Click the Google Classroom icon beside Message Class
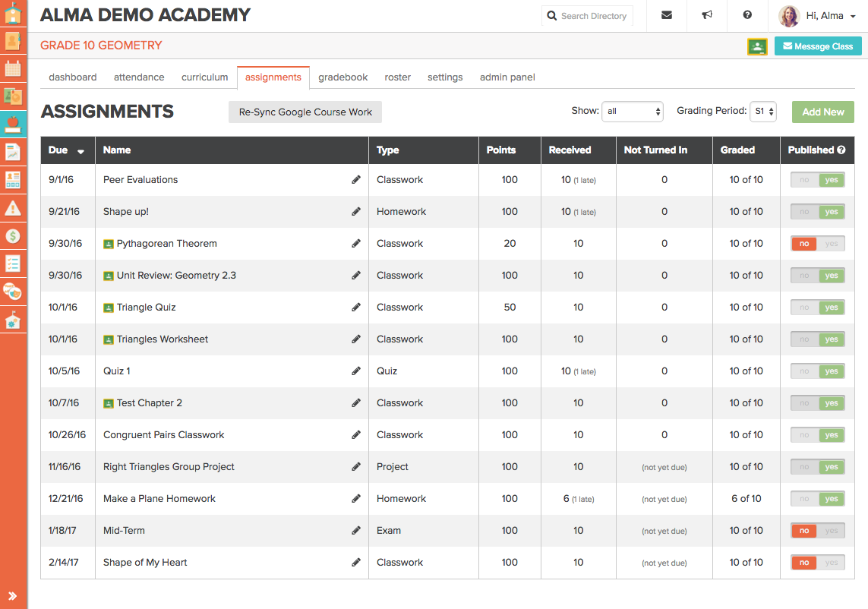868x609 pixels. (757, 46)
